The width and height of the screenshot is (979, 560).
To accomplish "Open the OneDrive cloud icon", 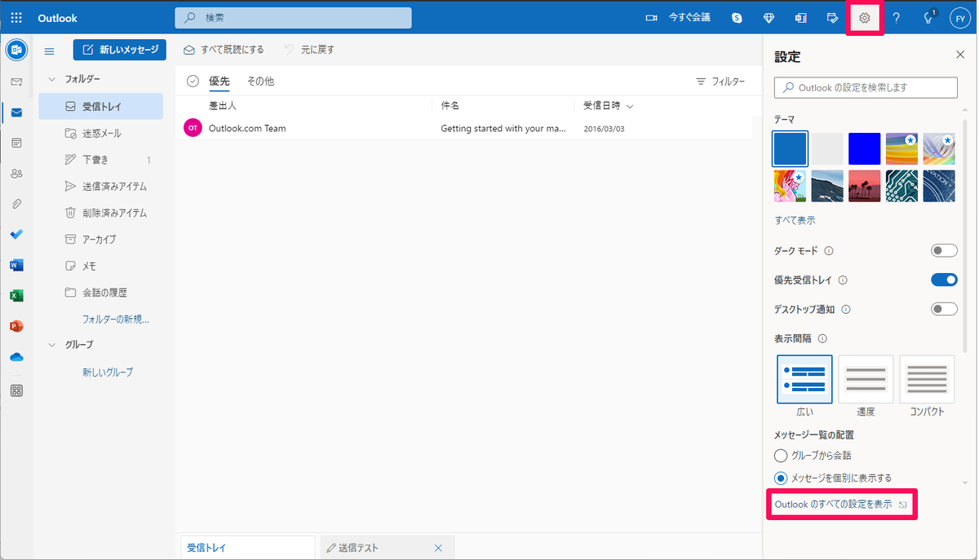I will click(16, 357).
